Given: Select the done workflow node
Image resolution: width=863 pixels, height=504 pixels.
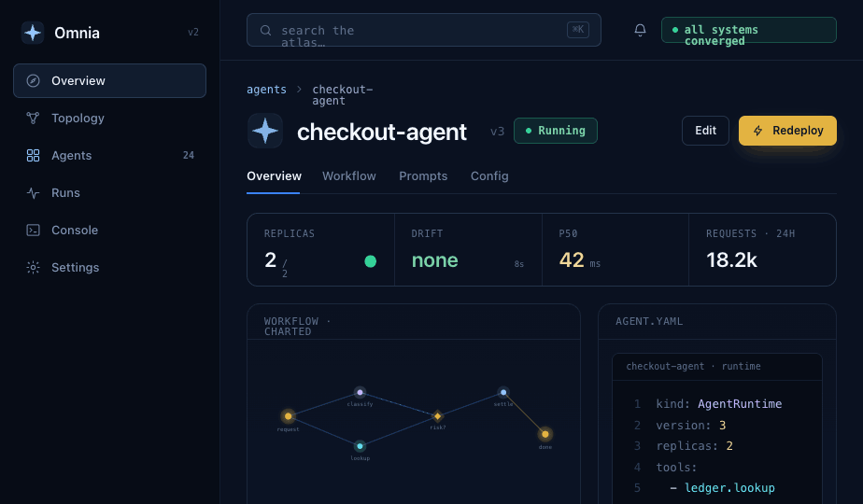Looking at the screenshot, I should tap(545, 434).
